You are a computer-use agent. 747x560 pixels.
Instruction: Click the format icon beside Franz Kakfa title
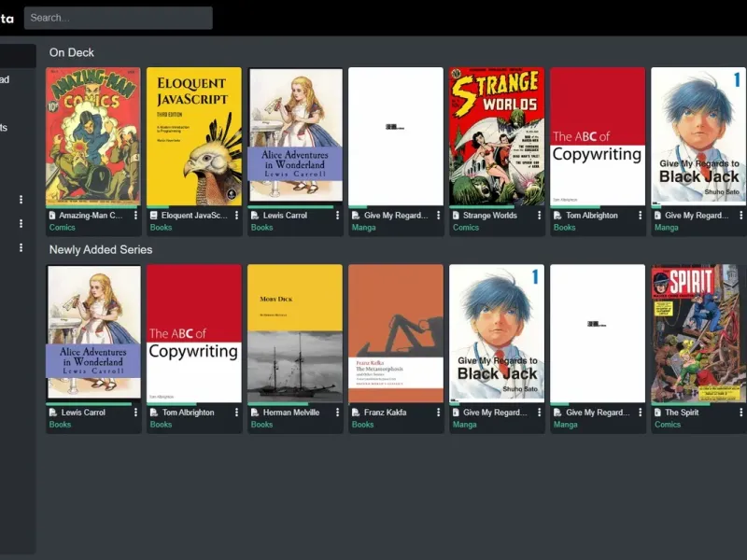(x=356, y=413)
